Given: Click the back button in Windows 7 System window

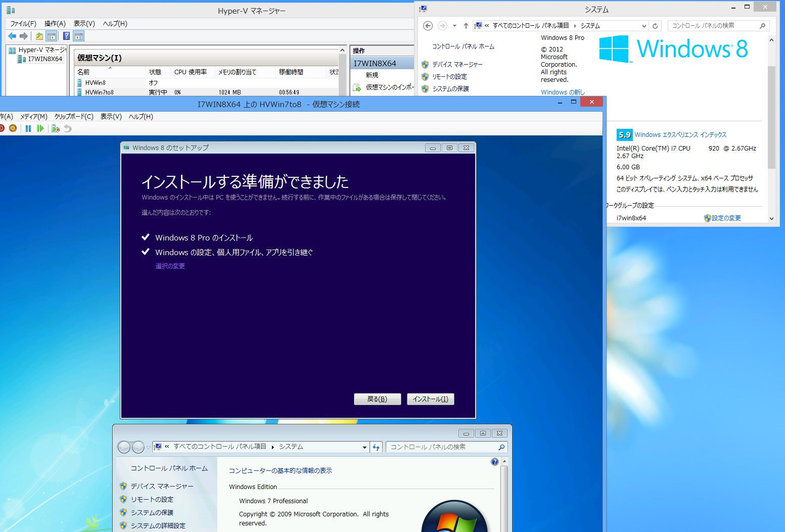Looking at the screenshot, I should pos(124,447).
